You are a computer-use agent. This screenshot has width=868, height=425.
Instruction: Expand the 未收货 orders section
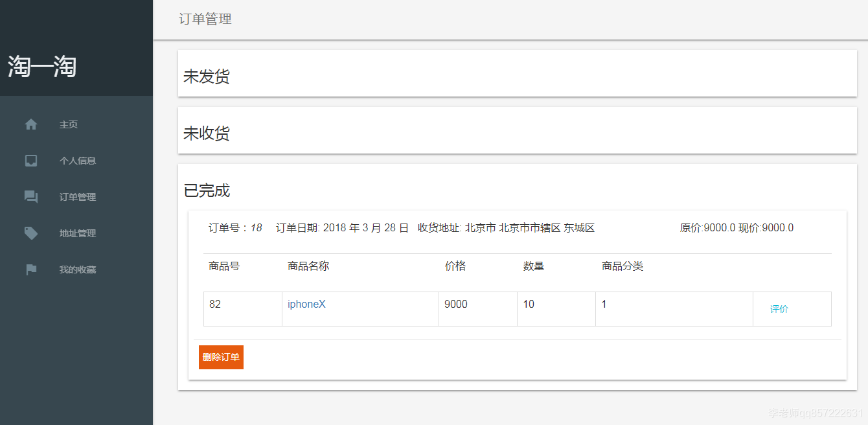click(207, 132)
